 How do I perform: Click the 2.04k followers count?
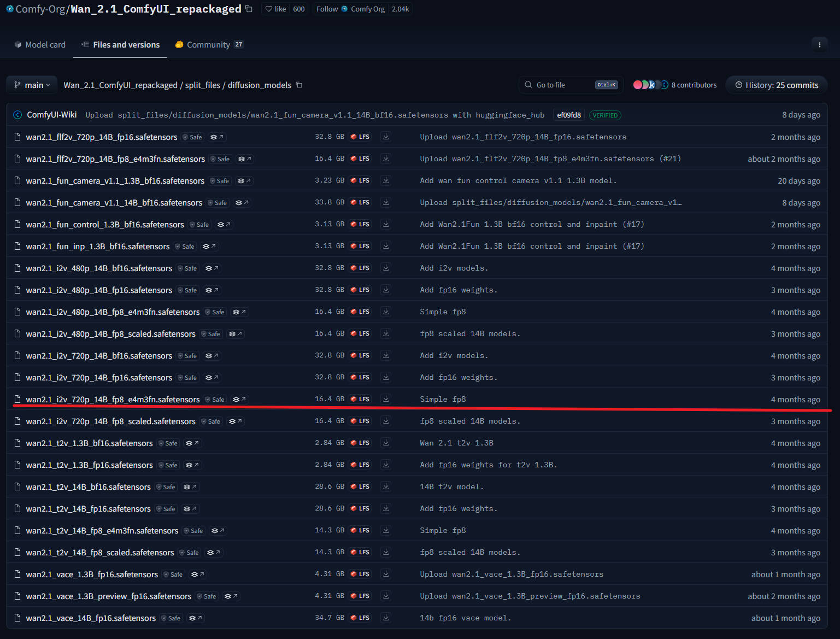[x=400, y=9]
